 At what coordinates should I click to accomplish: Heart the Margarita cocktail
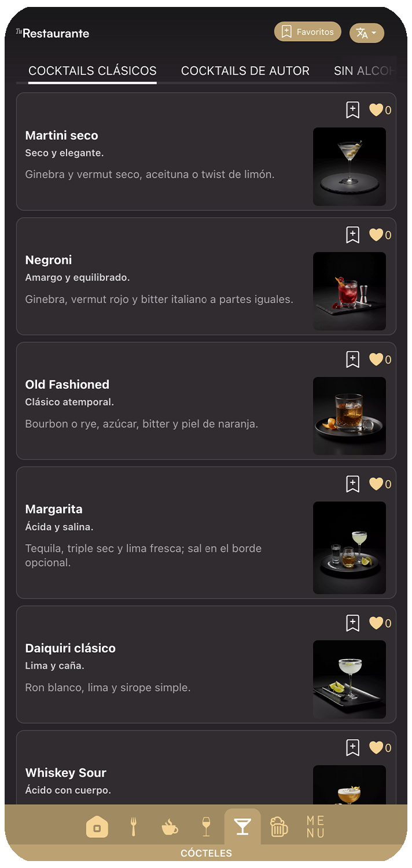click(376, 484)
